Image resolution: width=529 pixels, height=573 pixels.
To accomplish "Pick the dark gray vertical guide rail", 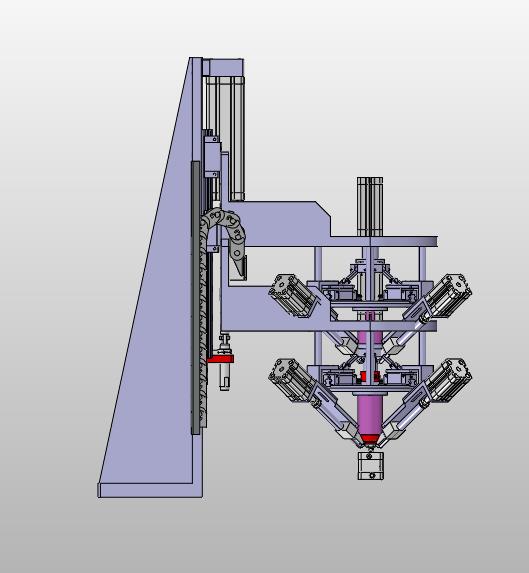I will [x=195, y=298].
